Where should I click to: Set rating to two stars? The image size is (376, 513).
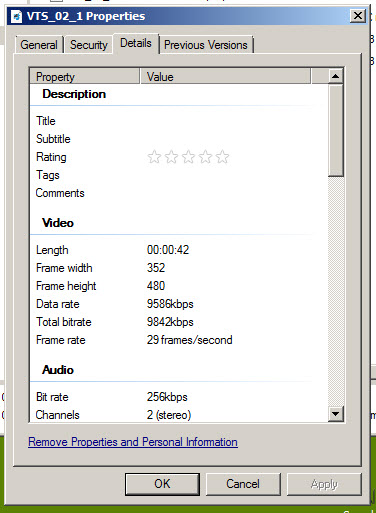point(171,157)
